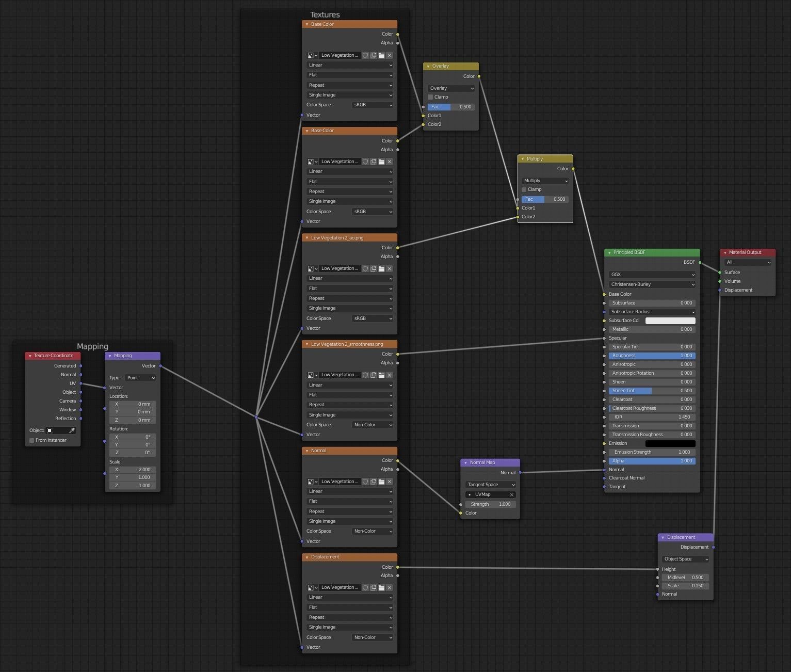Click new image icon in Low Vegetation 2_ao.png node
Image resolution: width=791 pixels, height=672 pixels.
373,269
